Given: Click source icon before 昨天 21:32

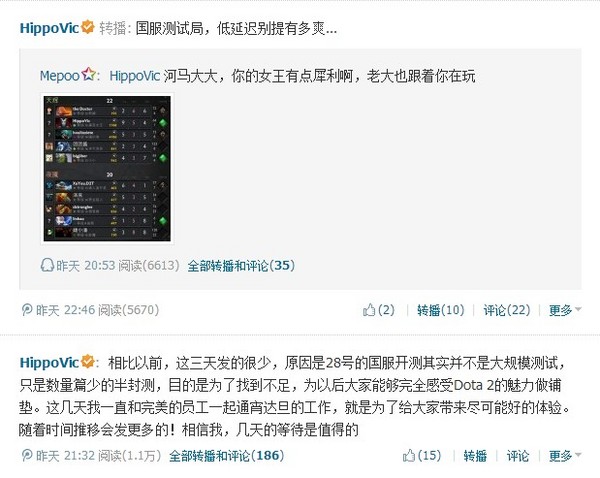Looking at the screenshot, I should pyautogui.click(x=27, y=455).
